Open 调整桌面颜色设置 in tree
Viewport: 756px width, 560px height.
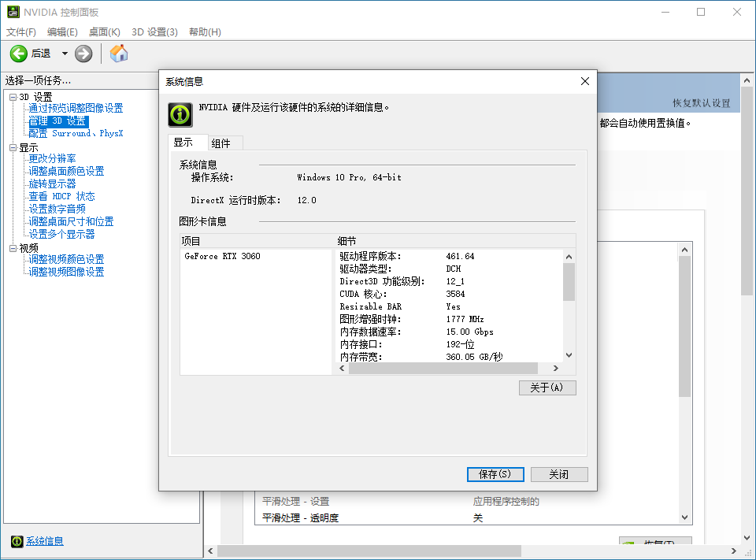click(66, 171)
